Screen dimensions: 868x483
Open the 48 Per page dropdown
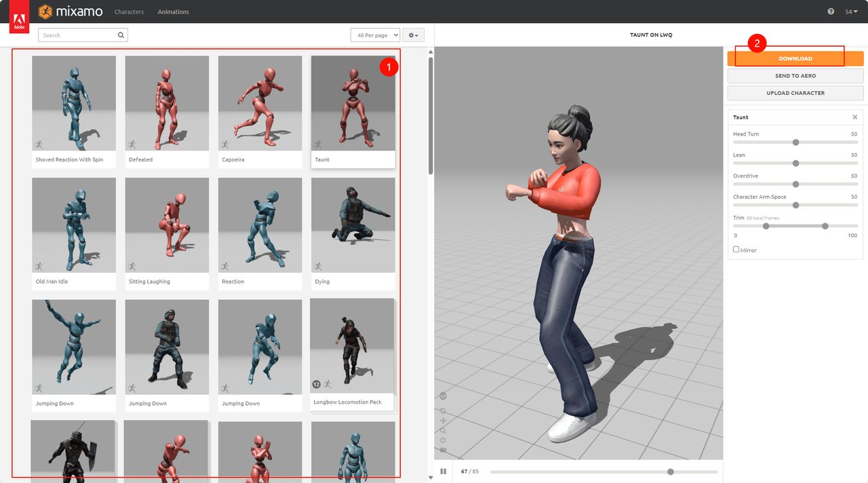point(375,35)
